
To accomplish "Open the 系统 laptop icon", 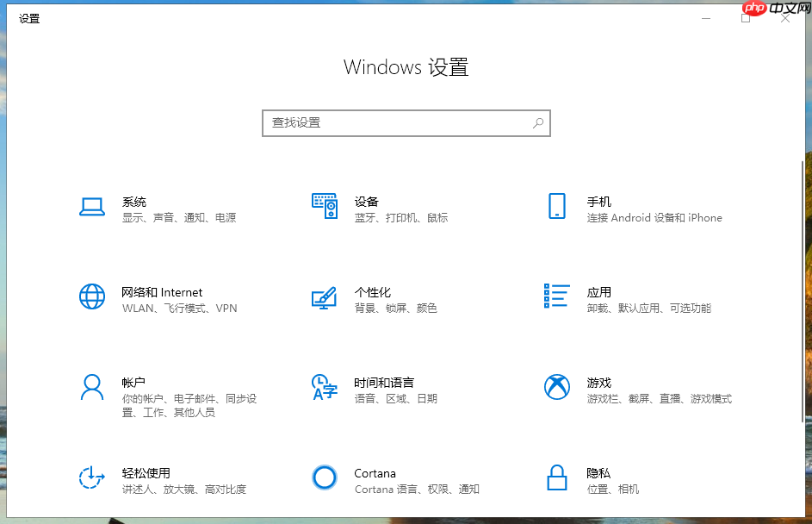I will pos(92,207).
